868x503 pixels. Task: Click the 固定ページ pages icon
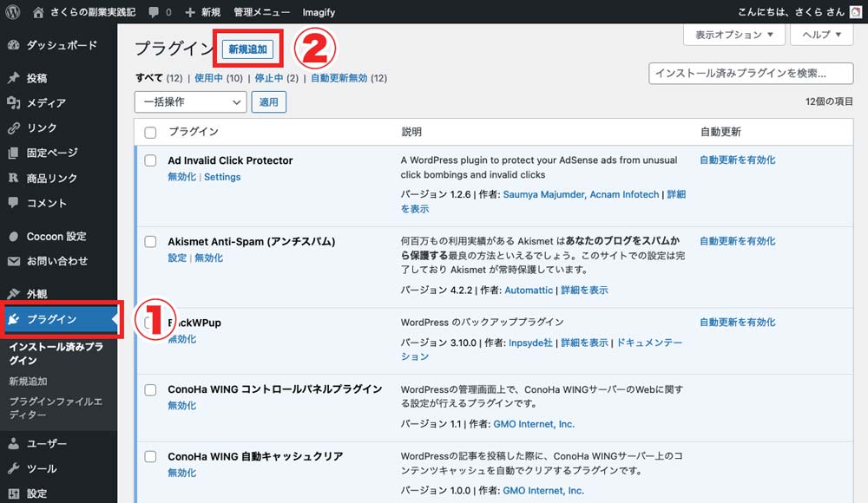14,153
